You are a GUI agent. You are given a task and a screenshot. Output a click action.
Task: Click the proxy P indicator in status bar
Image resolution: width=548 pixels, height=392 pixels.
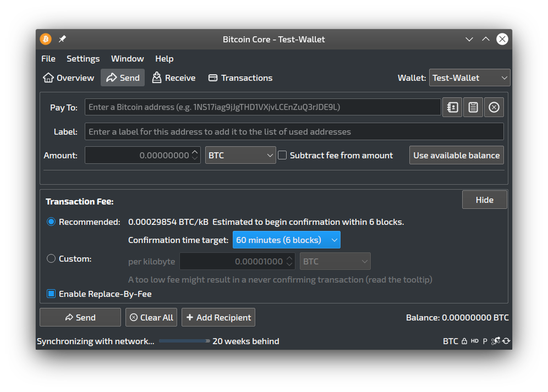[485, 341]
